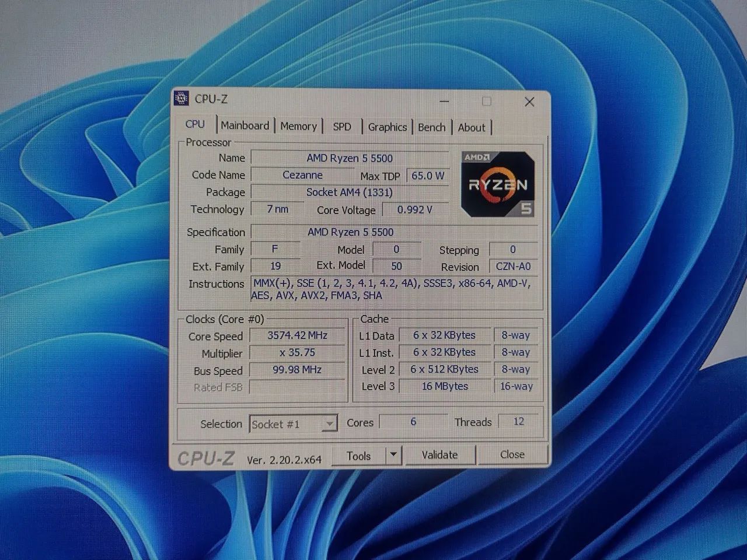Image resolution: width=747 pixels, height=560 pixels.
Task: Click the L1 Data 8-way associativity
Action: point(516,335)
